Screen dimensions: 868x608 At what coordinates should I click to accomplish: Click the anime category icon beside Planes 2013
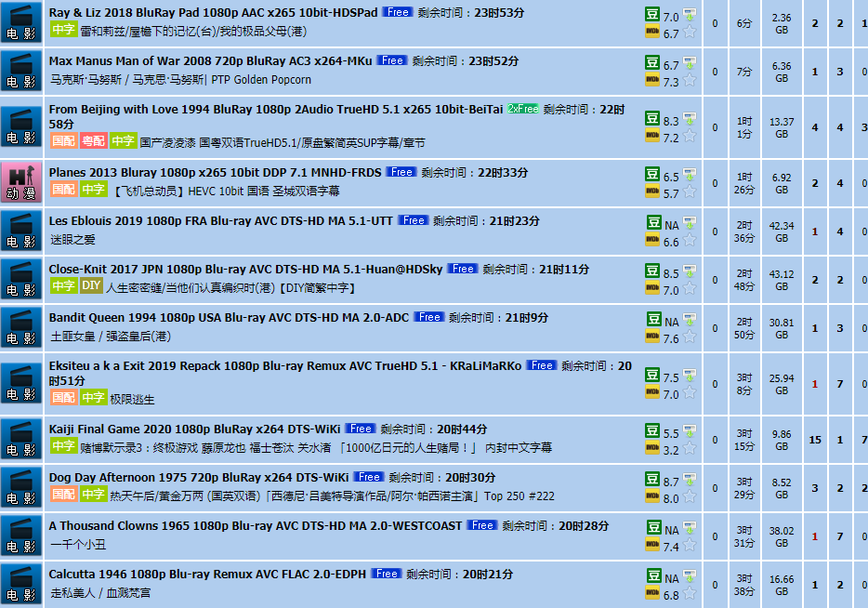click(21, 183)
